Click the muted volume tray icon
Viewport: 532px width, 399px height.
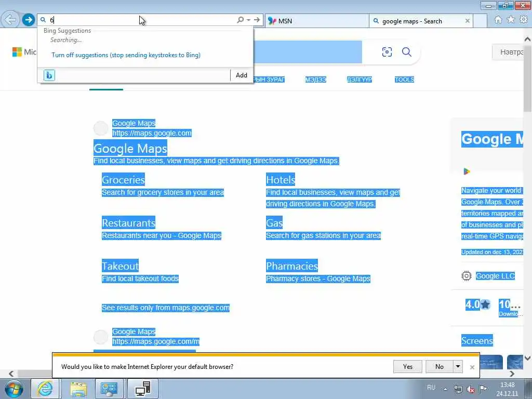tap(471, 389)
